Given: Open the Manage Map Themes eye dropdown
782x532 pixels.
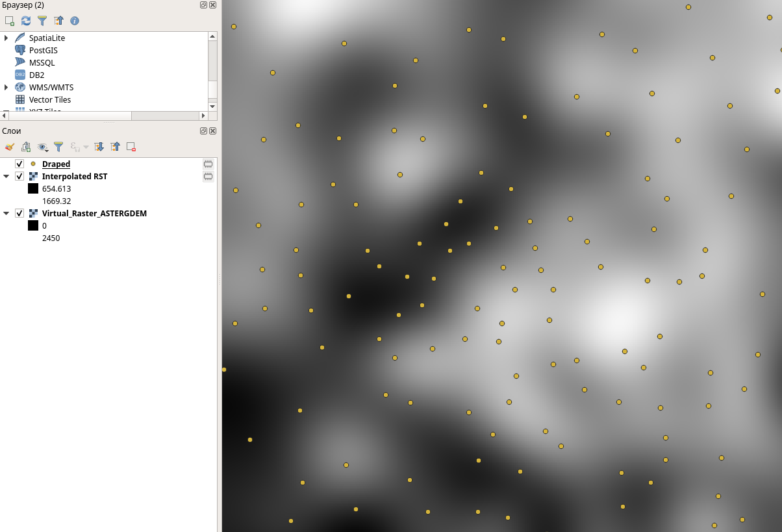Looking at the screenshot, I should pyautogui.click(x=43, y=147).
